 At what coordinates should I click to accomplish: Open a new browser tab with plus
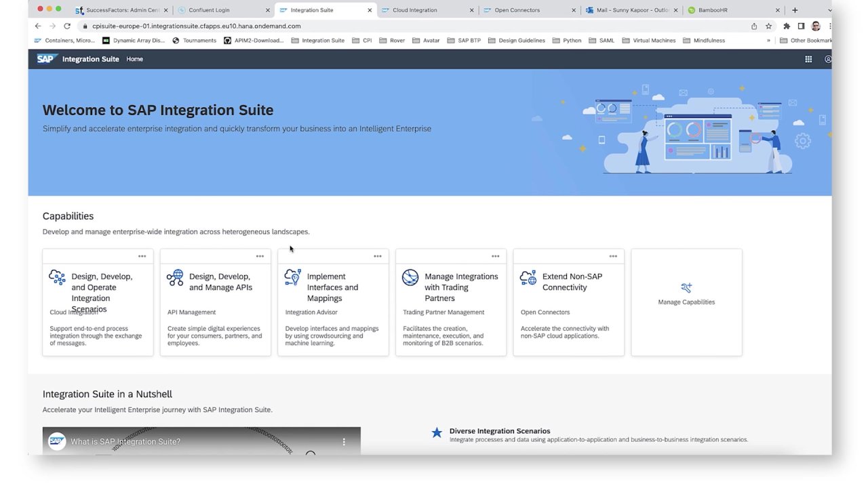[x=795, y=10]
